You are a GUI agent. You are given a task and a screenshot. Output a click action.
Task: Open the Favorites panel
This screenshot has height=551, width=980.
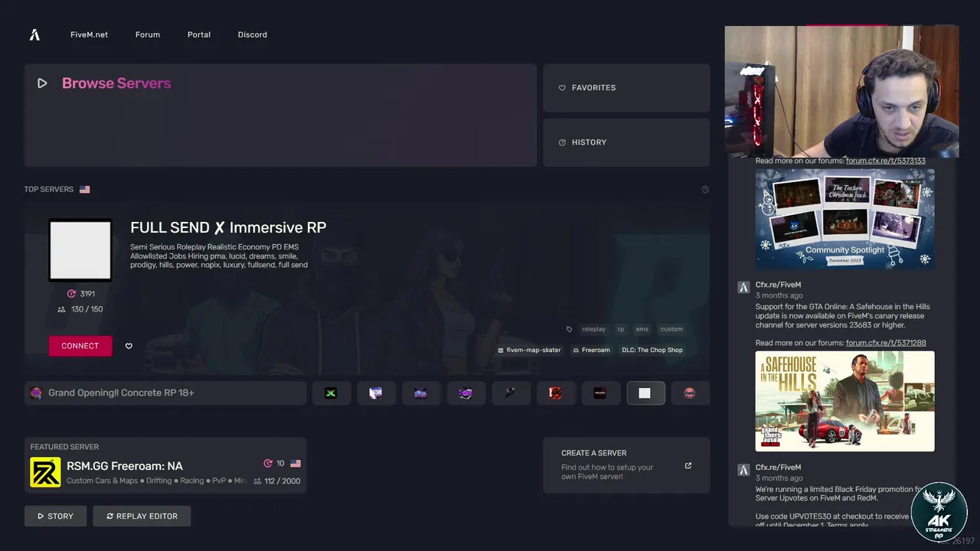pos(626,88)
